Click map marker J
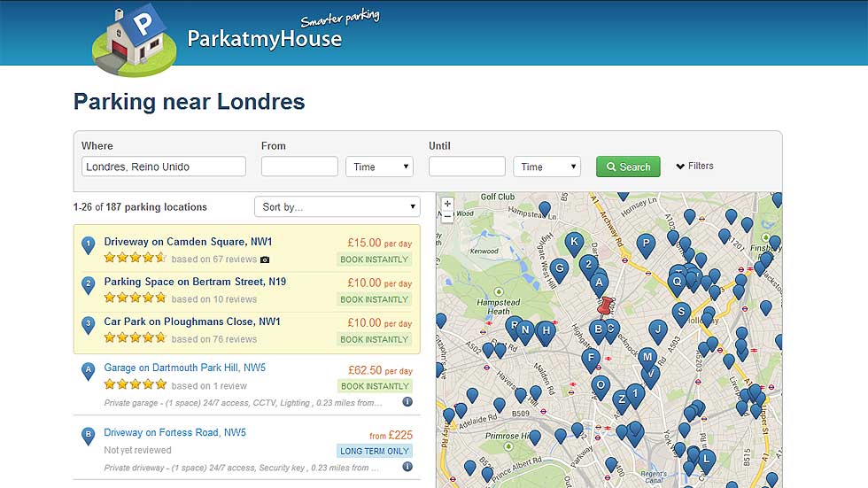Screen dimensions: 868x488 pos(657,331)
